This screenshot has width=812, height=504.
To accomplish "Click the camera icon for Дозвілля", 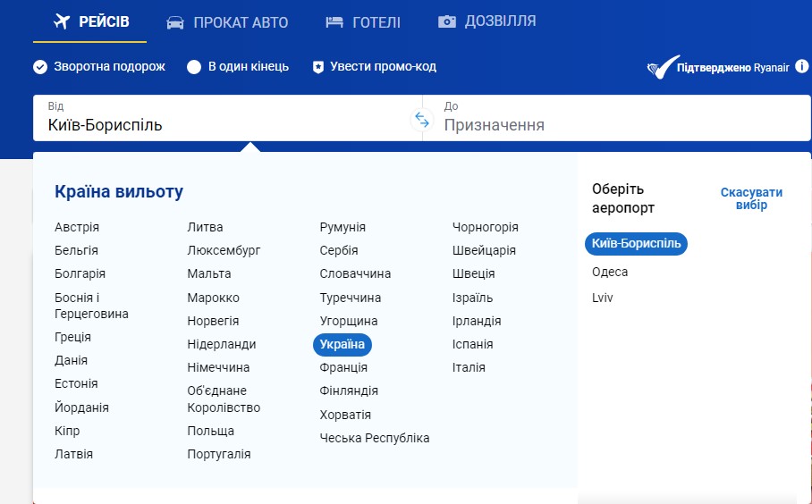I will (447, 21).
